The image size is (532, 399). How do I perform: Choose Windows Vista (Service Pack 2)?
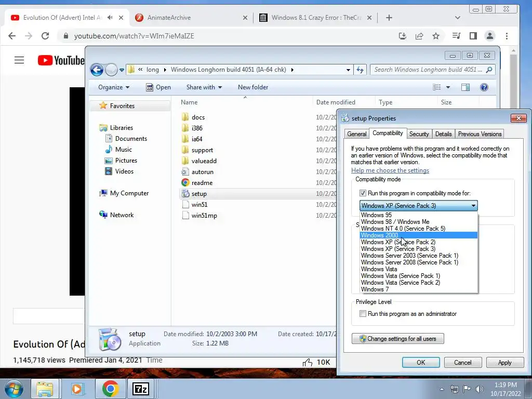tap(418, 283)
